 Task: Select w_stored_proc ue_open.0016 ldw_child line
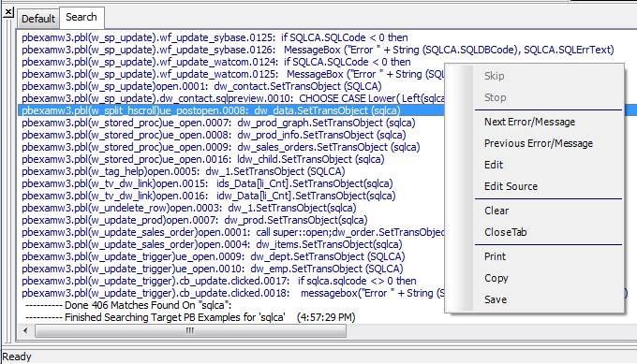[202, 159]
